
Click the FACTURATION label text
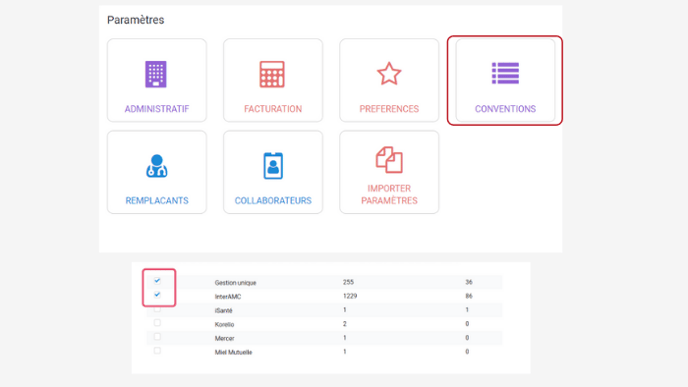[273, 109]
